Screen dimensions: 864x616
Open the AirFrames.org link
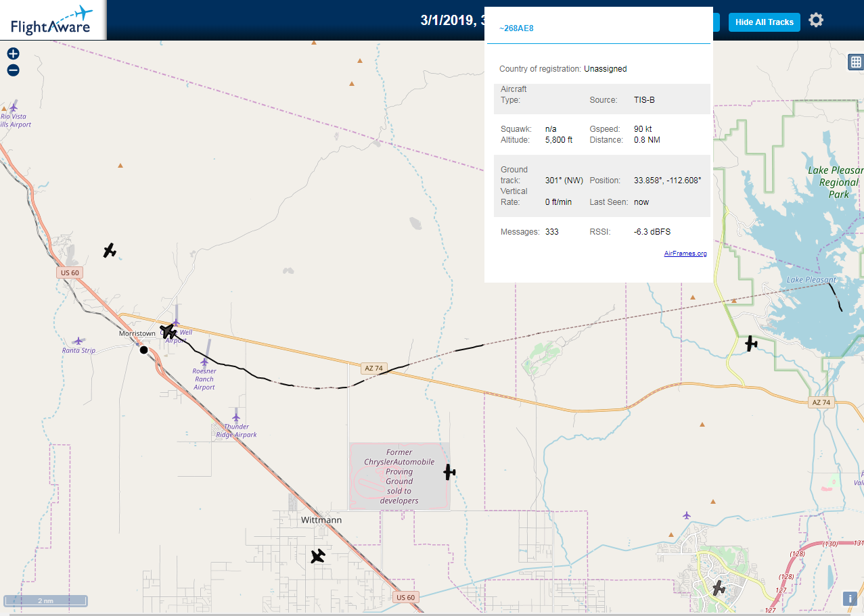click(685, 254)
